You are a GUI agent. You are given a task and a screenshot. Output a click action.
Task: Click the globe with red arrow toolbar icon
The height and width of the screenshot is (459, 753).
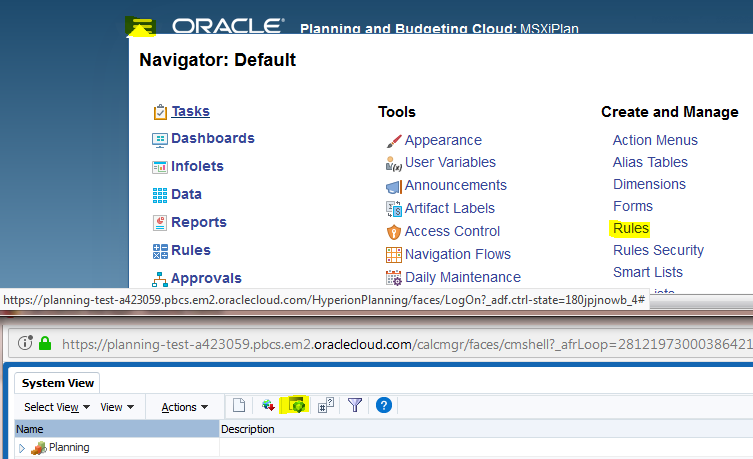(268, 406)
